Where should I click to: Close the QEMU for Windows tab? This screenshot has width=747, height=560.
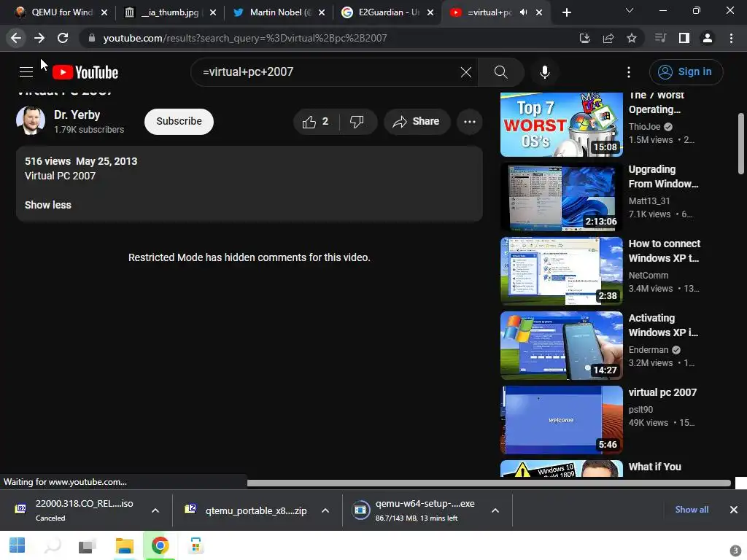tap(104, 12)
